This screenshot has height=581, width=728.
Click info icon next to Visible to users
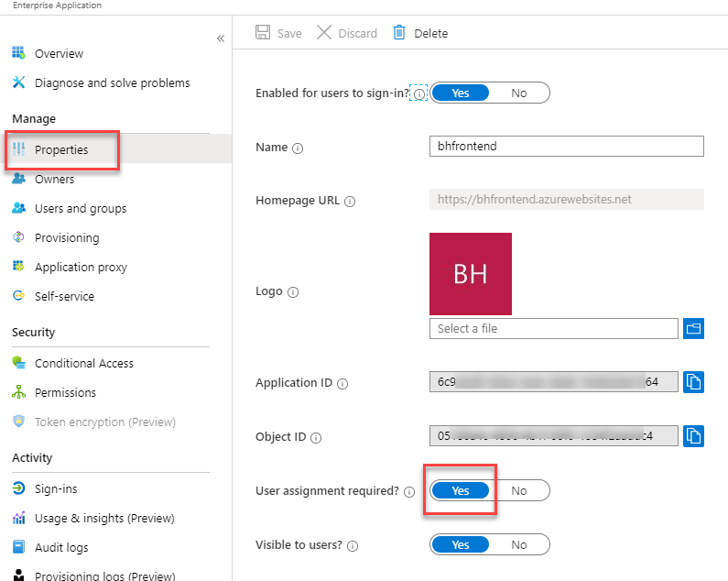tap(353, 546)
